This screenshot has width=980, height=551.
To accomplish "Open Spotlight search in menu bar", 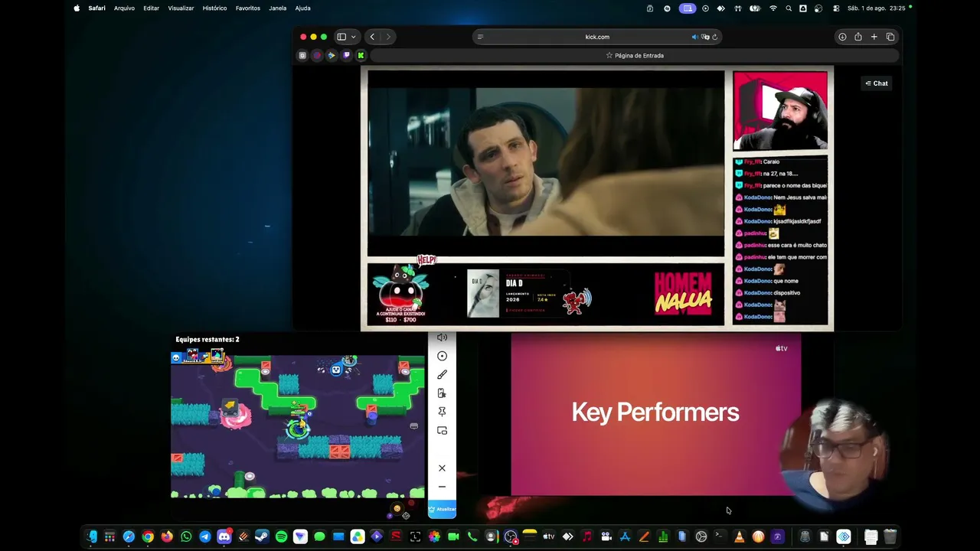I will [789, 8].
